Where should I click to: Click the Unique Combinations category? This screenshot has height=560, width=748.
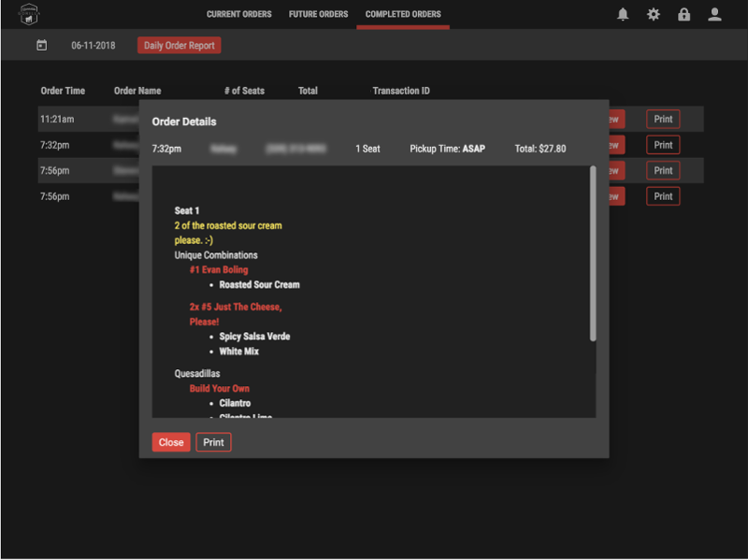(x=216, y=255)
